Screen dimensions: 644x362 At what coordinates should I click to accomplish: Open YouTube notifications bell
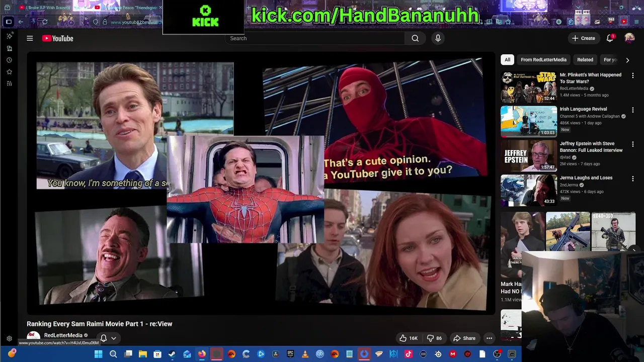[x=610, y=38]
